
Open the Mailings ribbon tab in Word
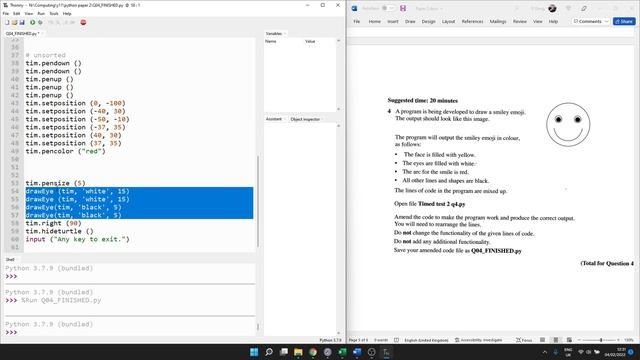pyautogui.click(x=498, y=21)
